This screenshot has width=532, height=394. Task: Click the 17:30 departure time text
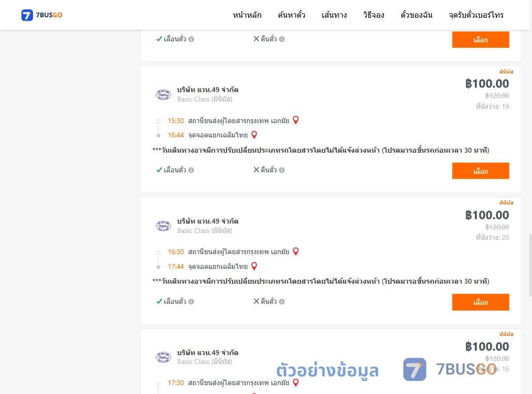click(176, 383)
